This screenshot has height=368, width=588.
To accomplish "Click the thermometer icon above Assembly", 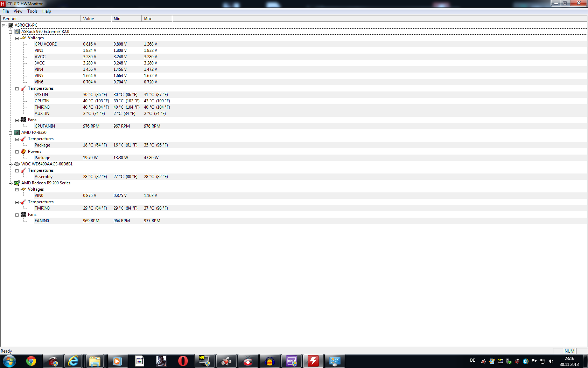I will tap(23, 170).
